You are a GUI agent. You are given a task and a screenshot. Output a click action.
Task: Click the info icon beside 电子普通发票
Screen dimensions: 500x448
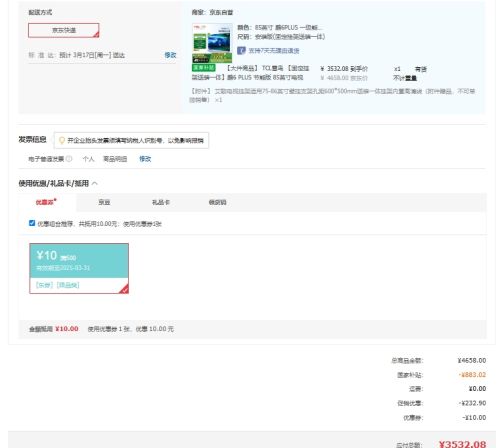click(69, 159)
